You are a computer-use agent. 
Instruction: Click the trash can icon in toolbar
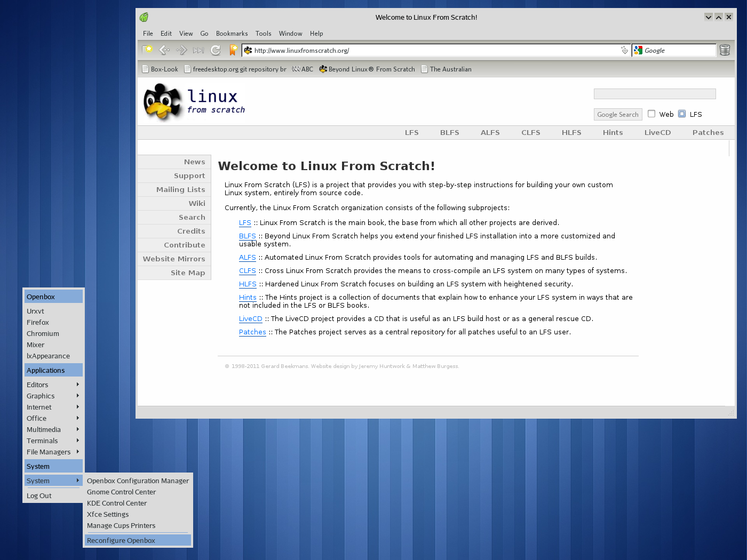[x=725, y=50]
